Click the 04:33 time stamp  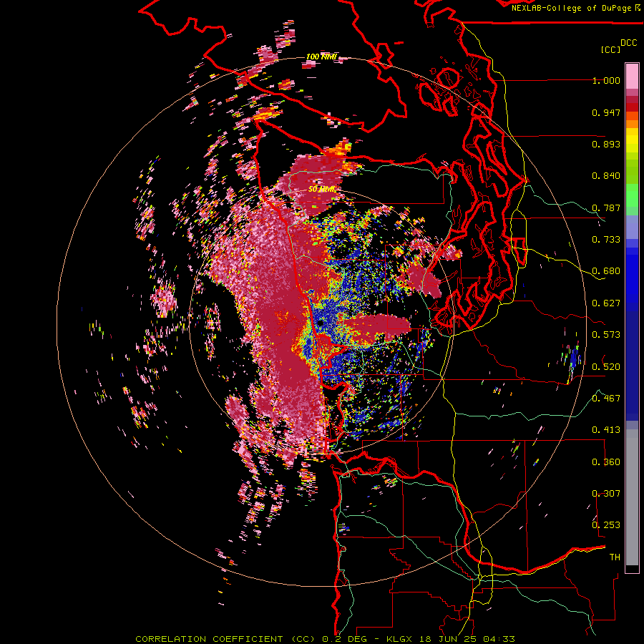[499, 639]
